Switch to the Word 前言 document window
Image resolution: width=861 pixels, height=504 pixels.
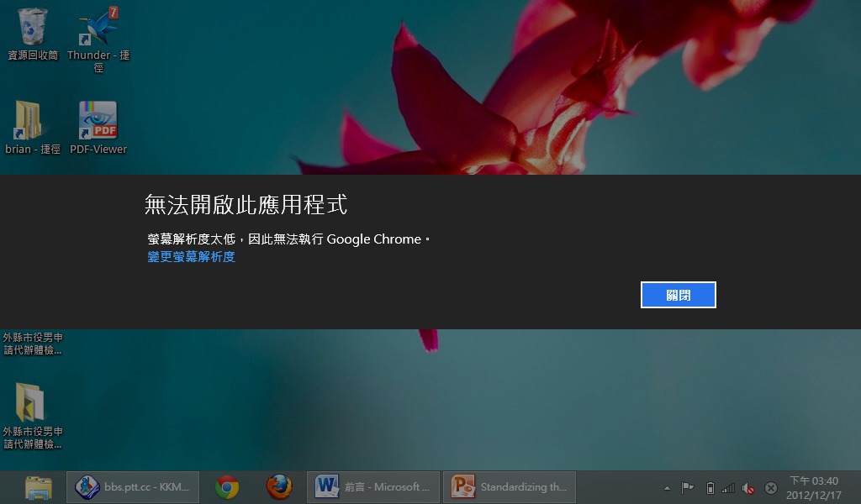[x=373, y=487]
